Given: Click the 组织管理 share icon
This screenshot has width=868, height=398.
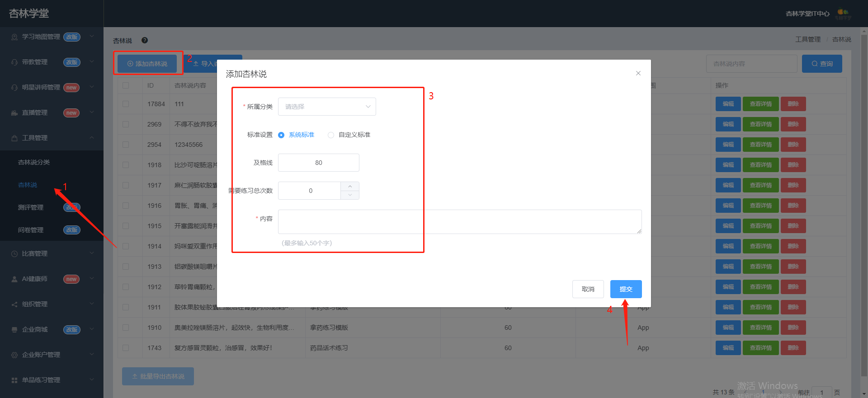Looking at the screenshot, I should pos(14,304).
